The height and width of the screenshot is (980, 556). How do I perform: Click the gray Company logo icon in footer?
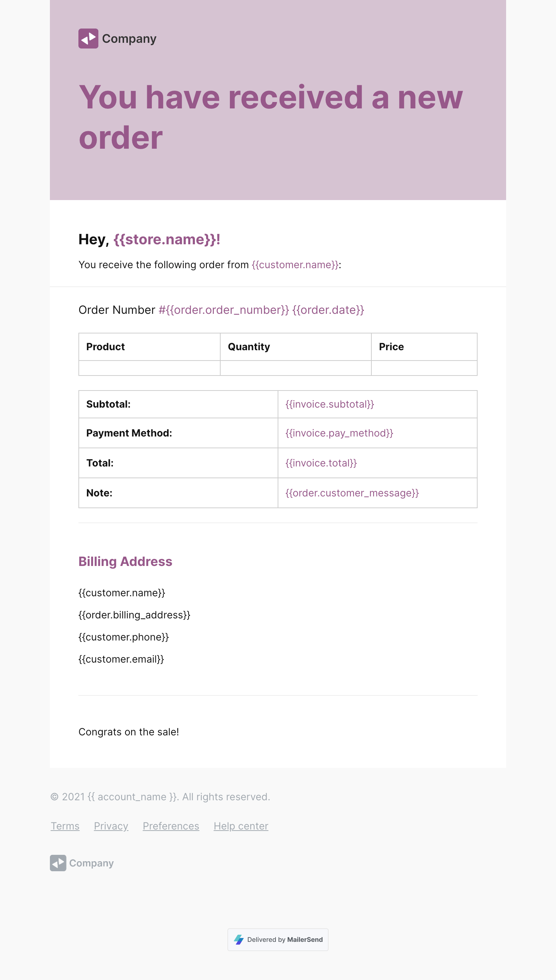[58, 863]
